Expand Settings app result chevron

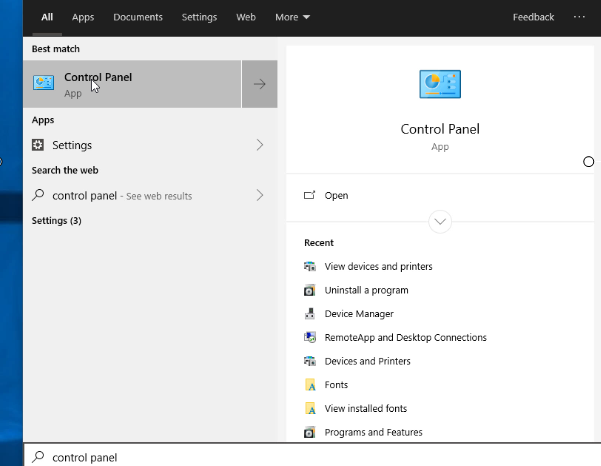(259, 145)
